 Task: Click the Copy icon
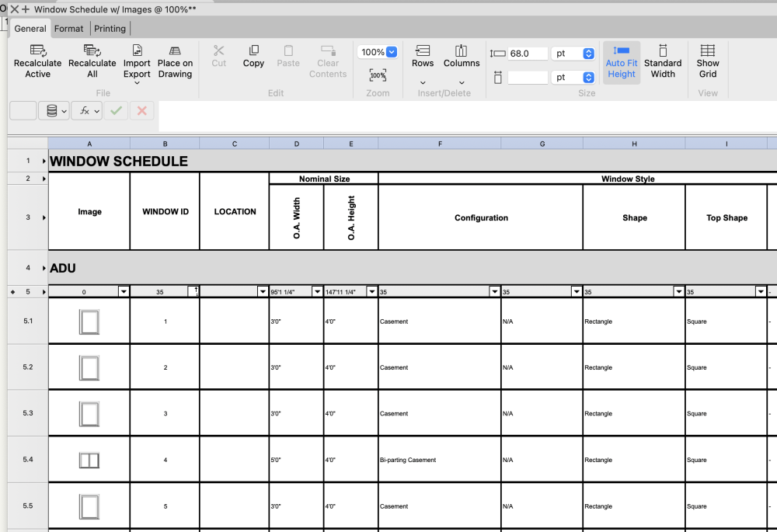[253, 51]
